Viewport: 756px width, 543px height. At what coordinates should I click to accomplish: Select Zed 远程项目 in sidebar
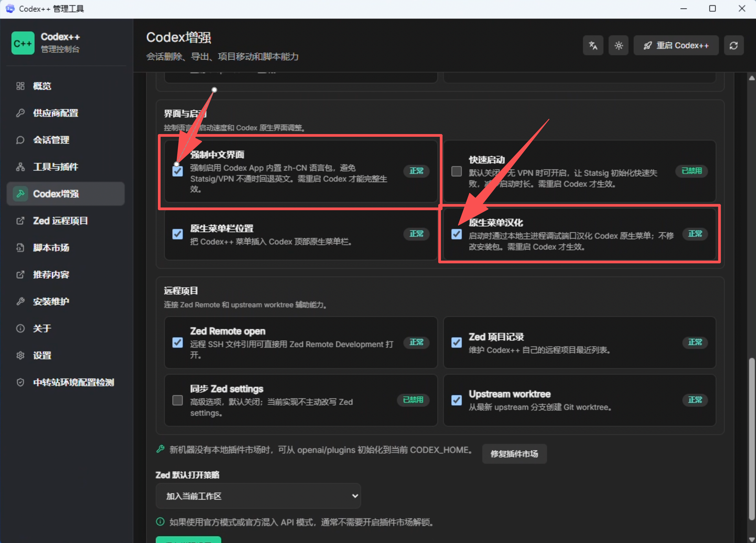pos(66,221)
